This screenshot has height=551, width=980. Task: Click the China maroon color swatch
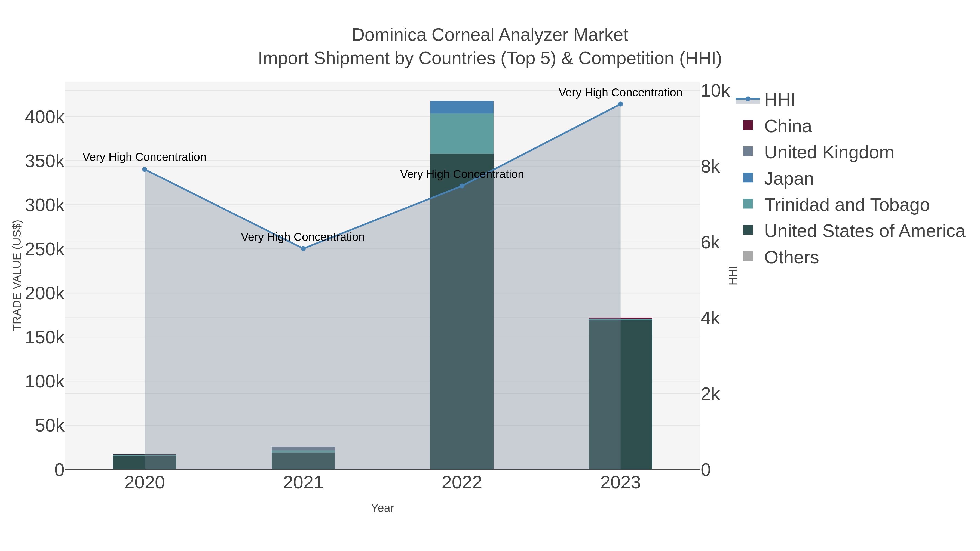pos(748,125)
